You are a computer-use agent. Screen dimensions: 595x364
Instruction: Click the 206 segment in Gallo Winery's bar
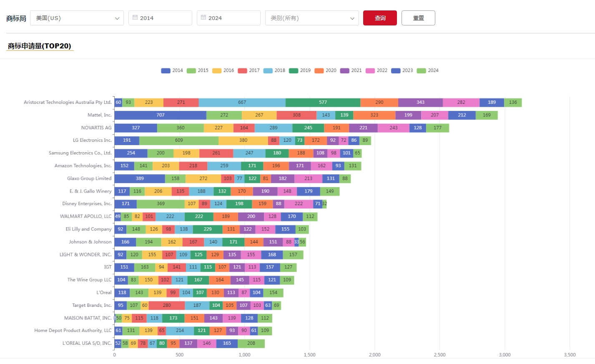158,191
